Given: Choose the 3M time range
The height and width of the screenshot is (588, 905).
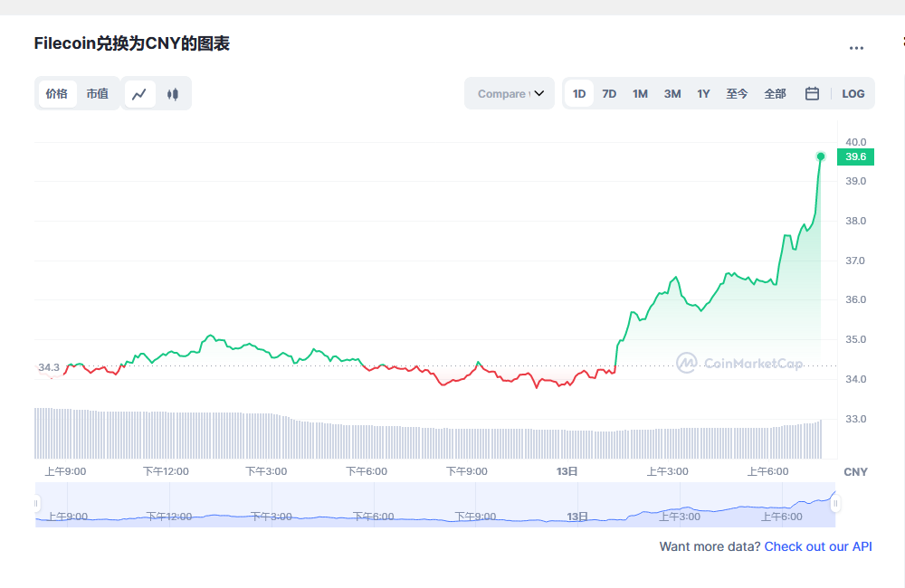Looking at the screenshot, I should (672, 93).
